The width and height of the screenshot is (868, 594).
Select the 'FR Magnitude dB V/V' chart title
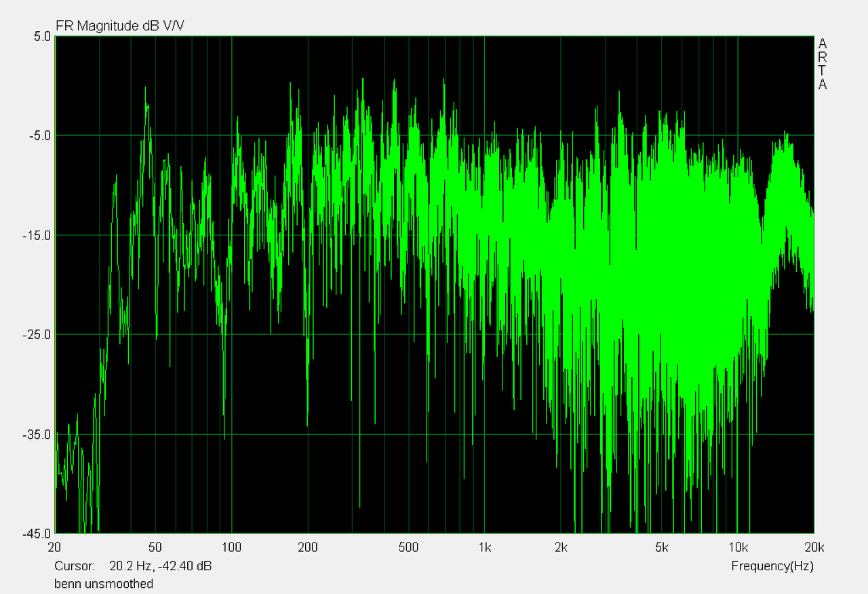point(120,26)
